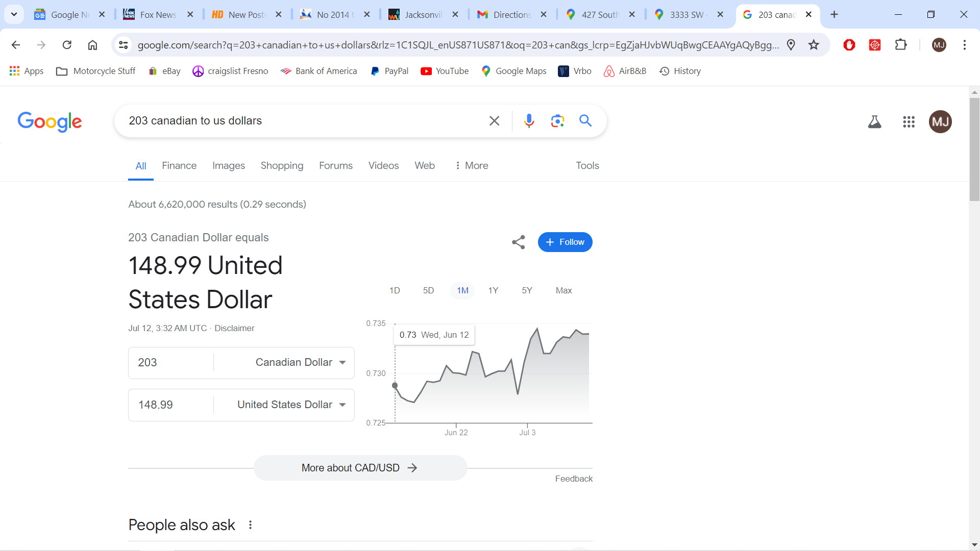
Task: Clear the search box text
Action: (494, 121)
